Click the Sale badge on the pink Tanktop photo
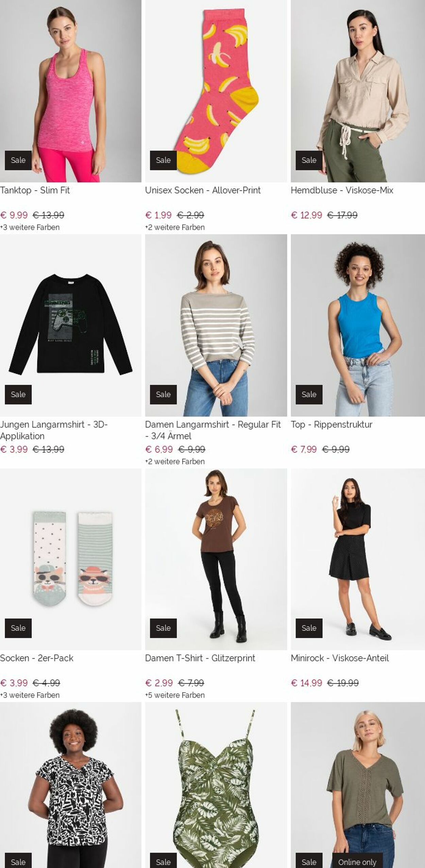The image size is (425, 868). click(x=18, y=160)
